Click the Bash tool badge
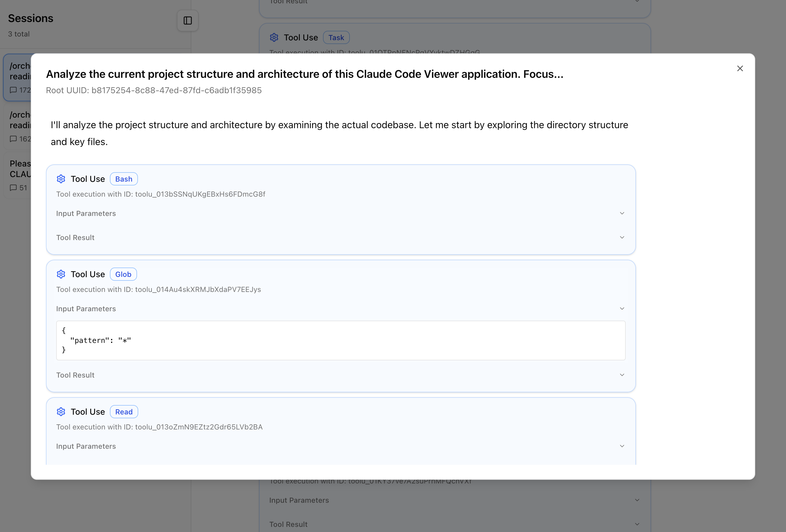 point(124,179)
